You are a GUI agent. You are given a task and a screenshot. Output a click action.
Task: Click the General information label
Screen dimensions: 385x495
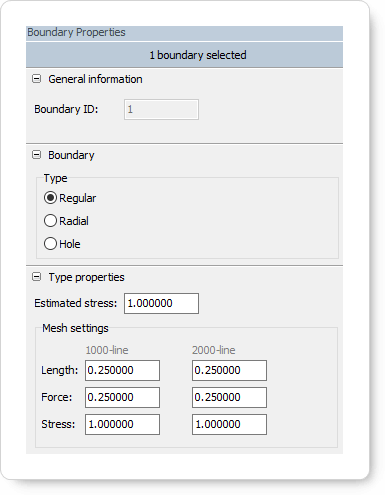[95, 79]
